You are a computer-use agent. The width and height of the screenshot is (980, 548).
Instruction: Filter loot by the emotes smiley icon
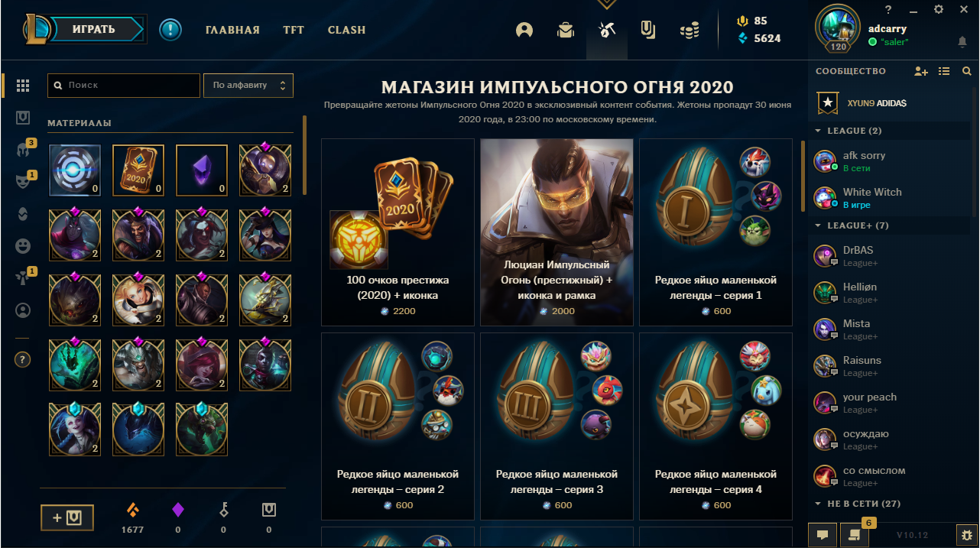23,246
